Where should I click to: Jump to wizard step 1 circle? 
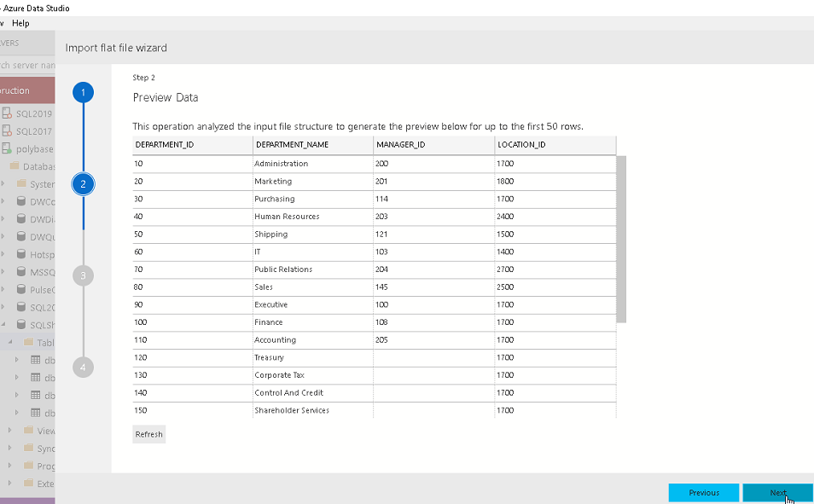pyautogui.click(x=83, y=92)
